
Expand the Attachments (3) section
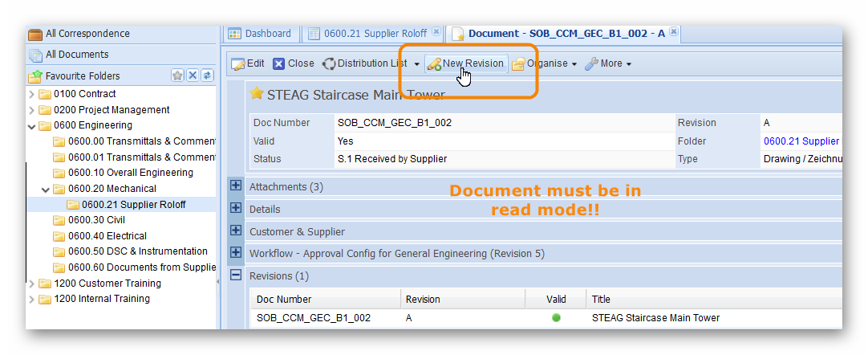coord(236,186)
